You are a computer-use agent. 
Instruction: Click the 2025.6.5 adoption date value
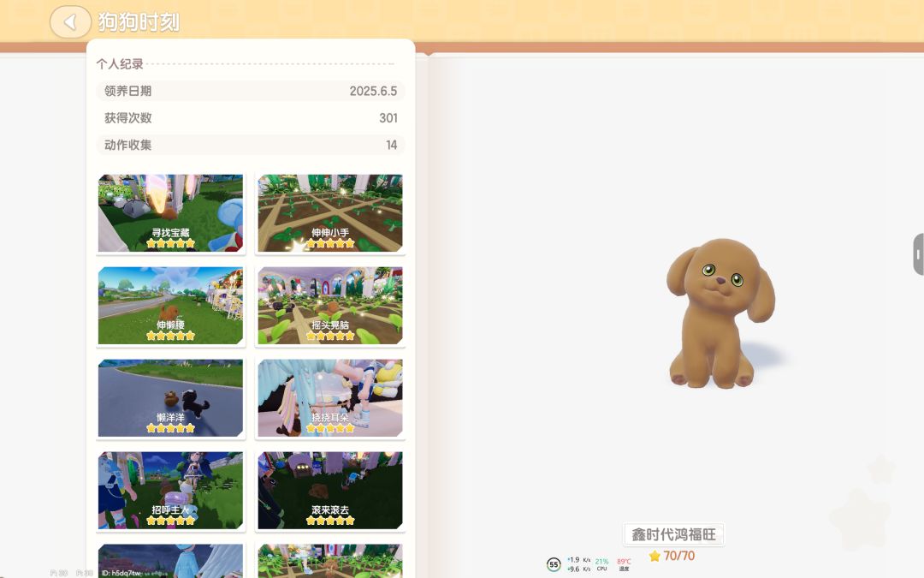coord(373,91)
